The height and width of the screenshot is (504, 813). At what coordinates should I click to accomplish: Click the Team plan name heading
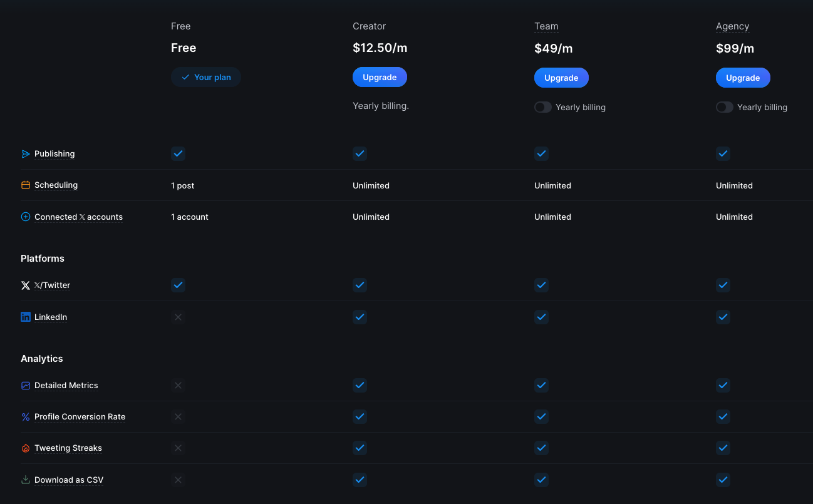coord(546,26)
